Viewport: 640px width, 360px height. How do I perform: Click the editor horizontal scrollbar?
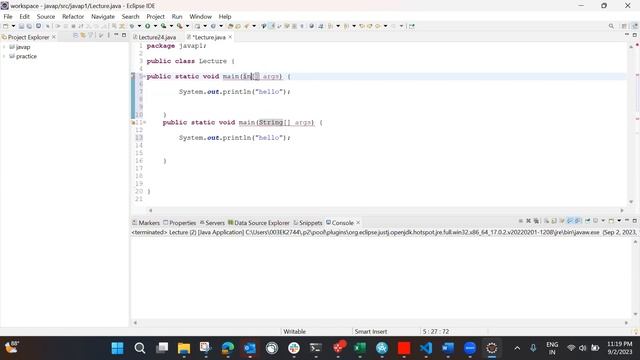point(386,211)
